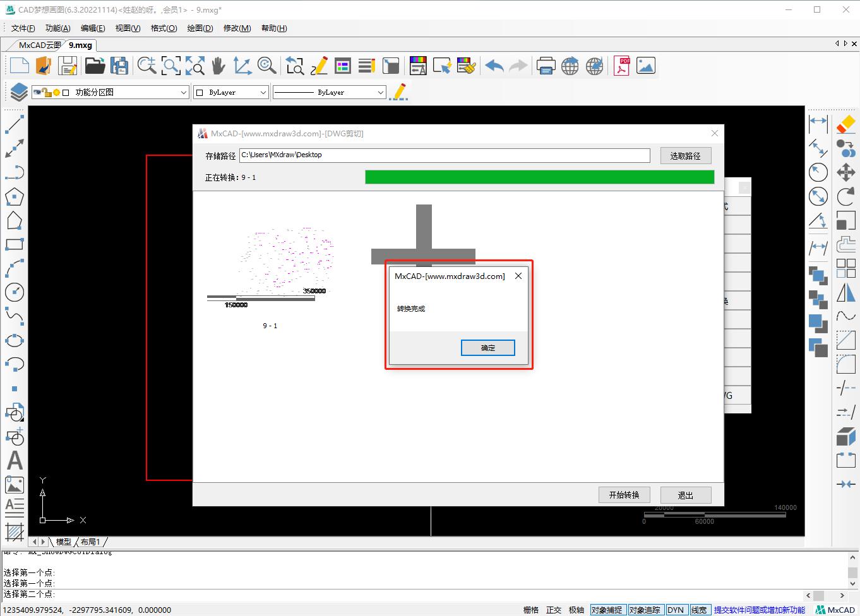Click the 选取路径 path selection button
This screenshot has height=616, width=860.
pos(686,155)
